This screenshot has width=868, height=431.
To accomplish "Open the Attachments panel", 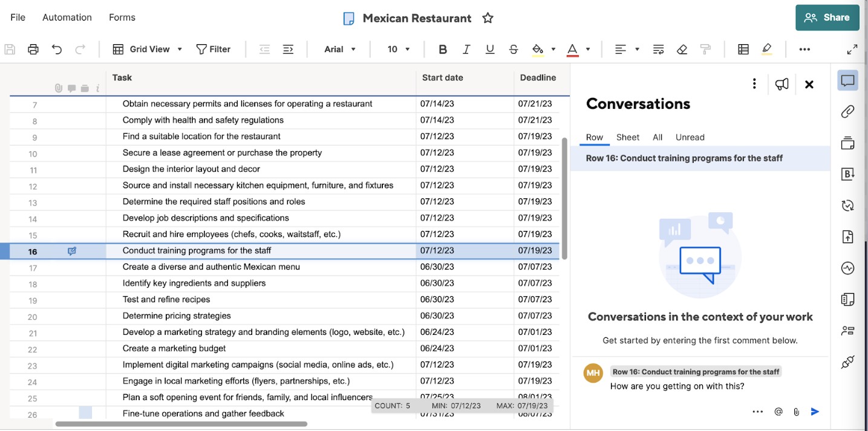I will 847,111.
